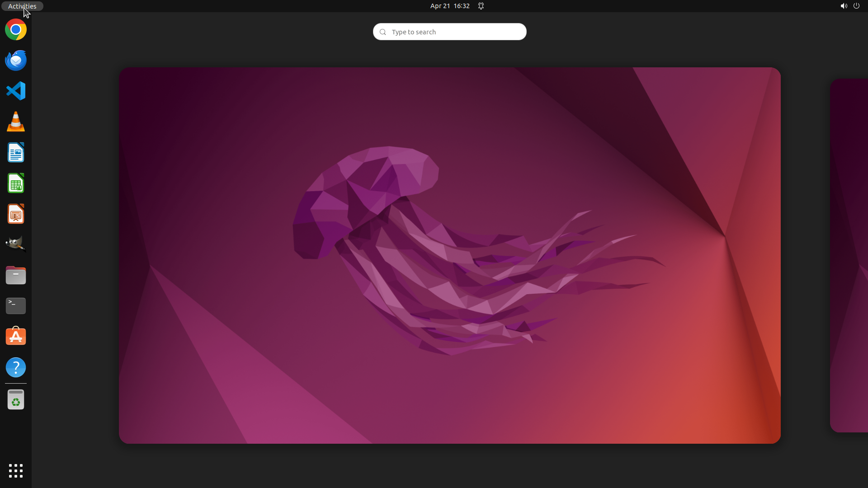This screenshot has width=868, height=488.
Task: Open the Files manager
Action: pos(16,275)
